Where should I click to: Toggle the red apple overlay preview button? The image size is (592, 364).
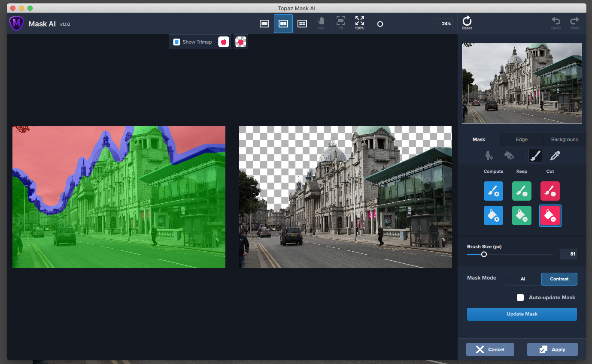click(224, 42)
